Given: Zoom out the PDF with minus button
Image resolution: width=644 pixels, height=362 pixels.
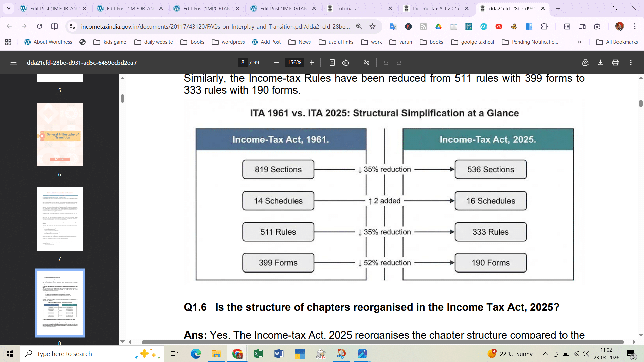Looking at the screenshot, I should [276, 63].
